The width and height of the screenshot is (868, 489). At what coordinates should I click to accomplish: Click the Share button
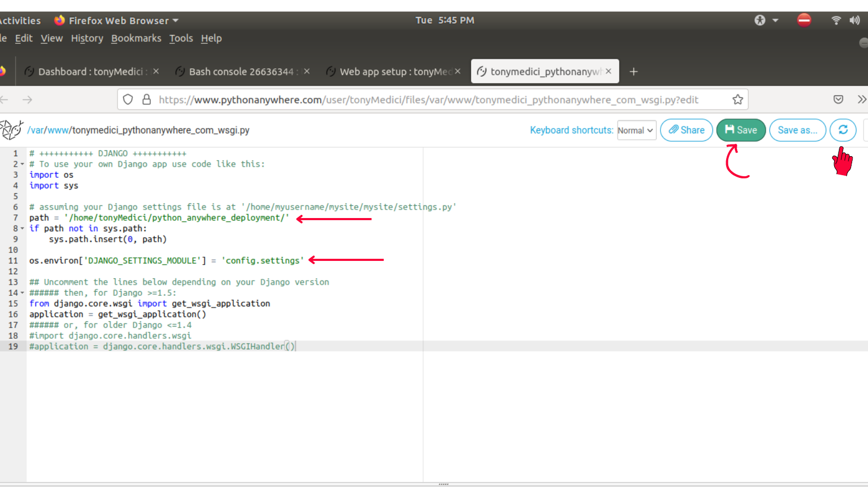pos(686,130)
